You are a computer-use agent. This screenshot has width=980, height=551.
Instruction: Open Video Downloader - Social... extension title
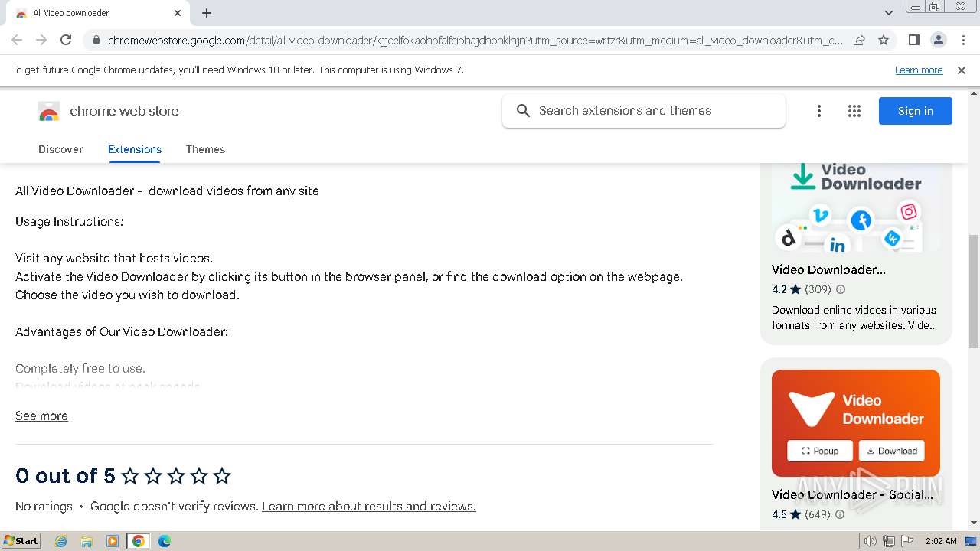click(x=852, y=494)
